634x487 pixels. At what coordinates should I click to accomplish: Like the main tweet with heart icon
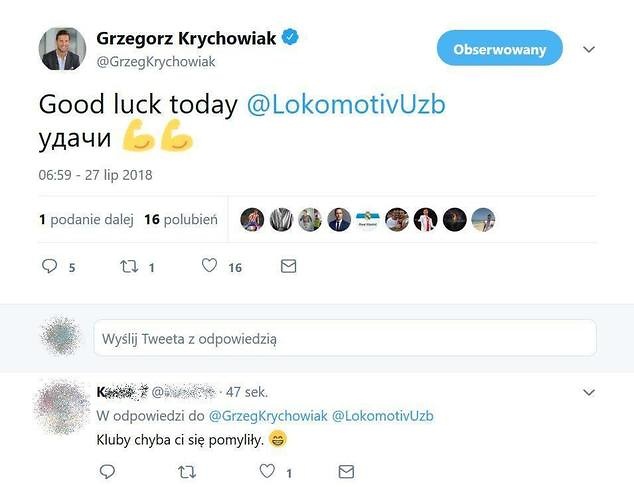209,266
